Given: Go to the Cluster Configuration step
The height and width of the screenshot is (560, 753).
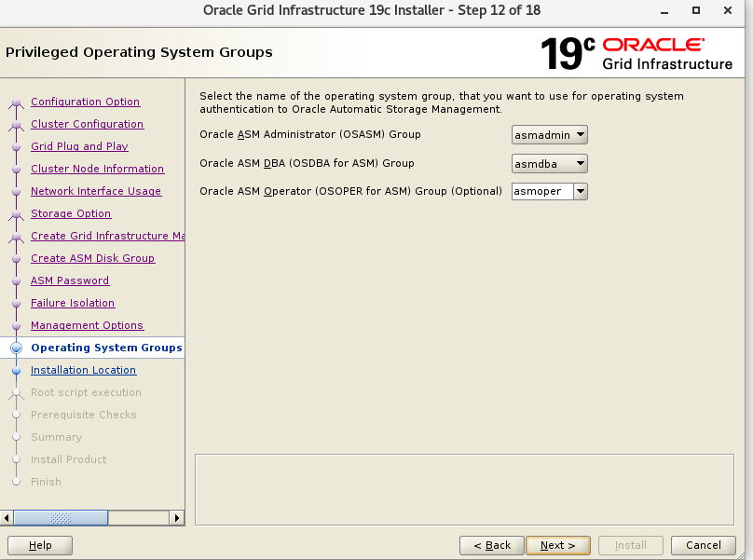Looking at the screenshot, I should [87, 124].
